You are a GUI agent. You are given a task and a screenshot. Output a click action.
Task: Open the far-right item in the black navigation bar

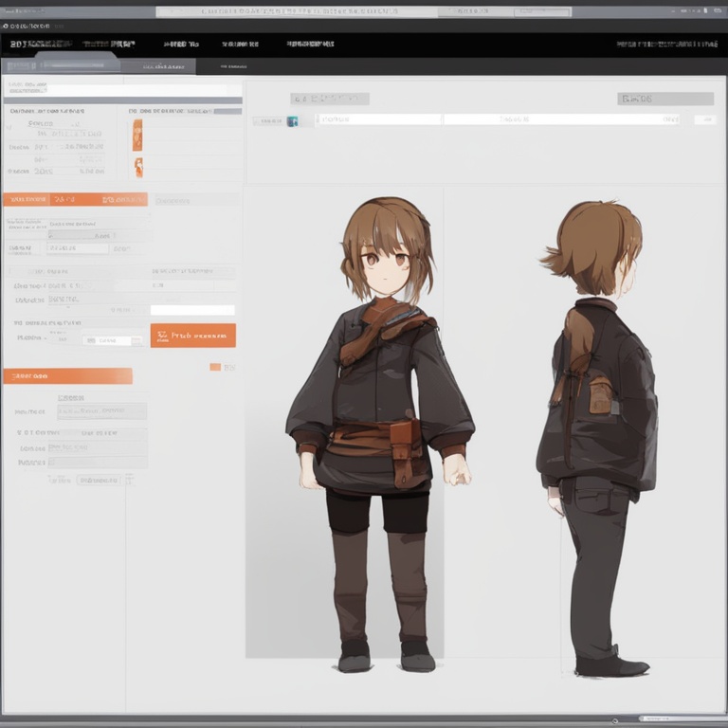[664, 45]
